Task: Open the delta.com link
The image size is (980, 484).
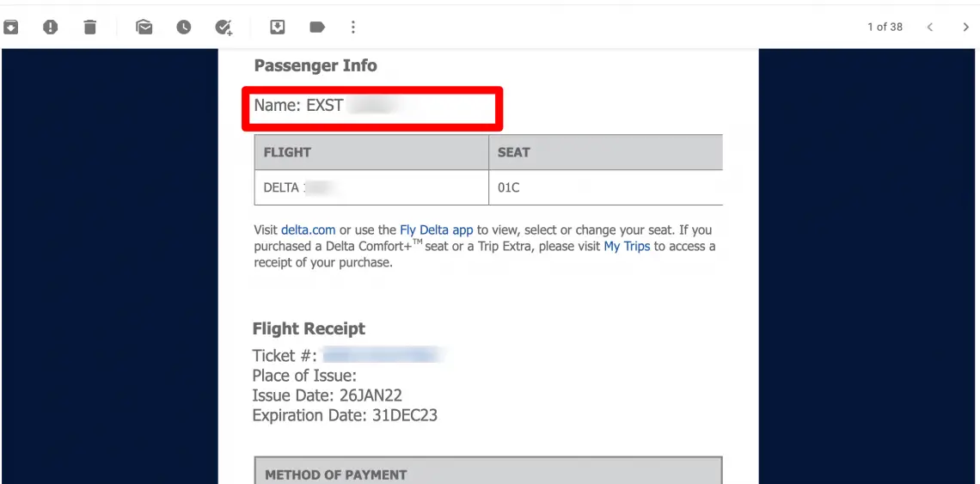Action: [308, 230]
